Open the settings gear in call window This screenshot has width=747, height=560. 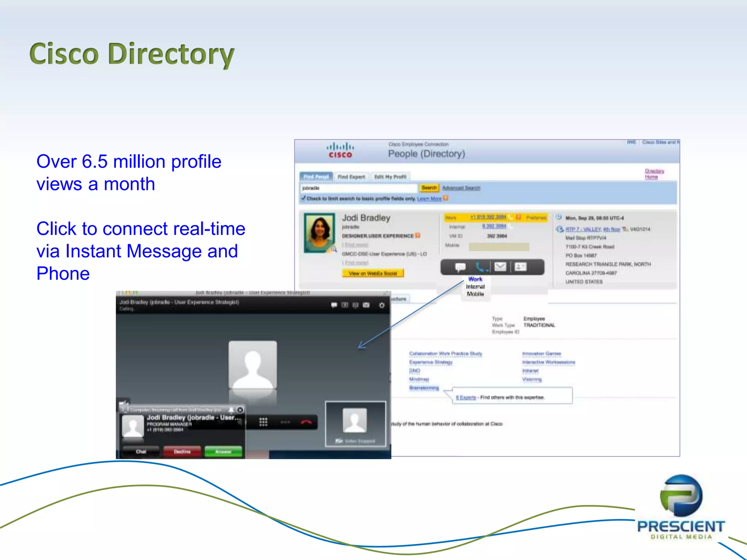(x=382, y=305)
